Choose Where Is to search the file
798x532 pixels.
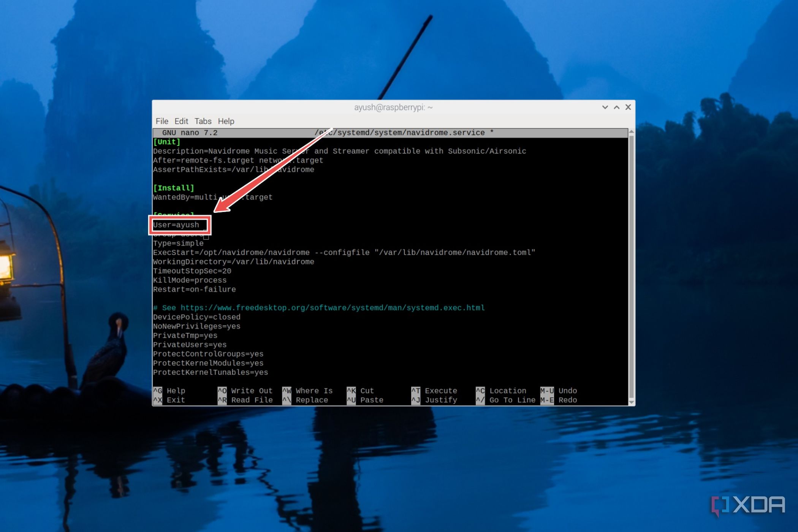(314, 390)
